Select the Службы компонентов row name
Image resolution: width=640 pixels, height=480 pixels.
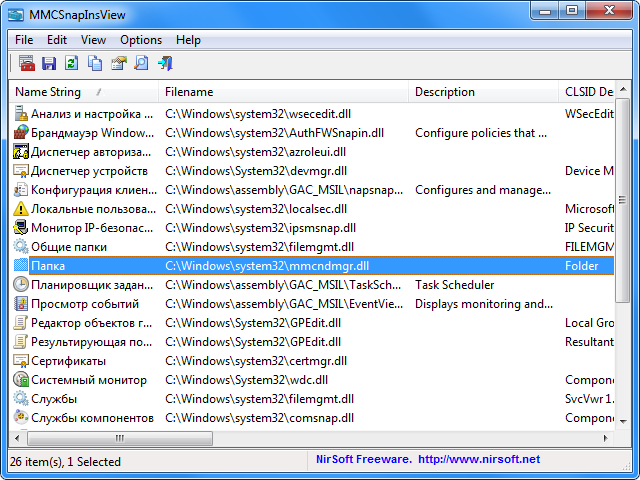[92, 418]
